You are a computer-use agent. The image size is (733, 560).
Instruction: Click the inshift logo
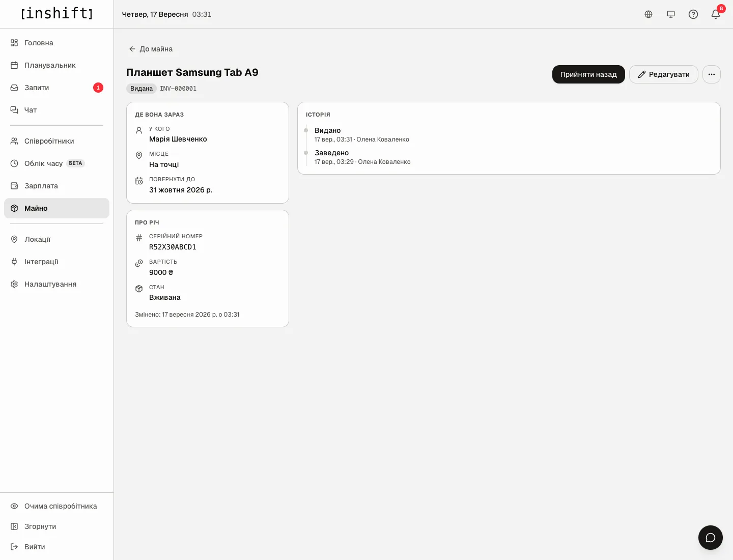click(57, 13)
